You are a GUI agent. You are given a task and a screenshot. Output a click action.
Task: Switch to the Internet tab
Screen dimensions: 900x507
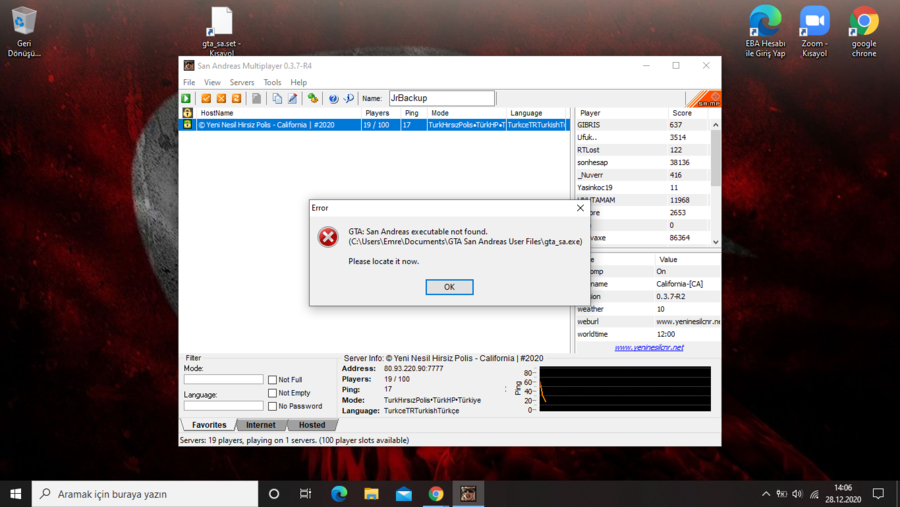pyautogui.click(x=261, y=425)
